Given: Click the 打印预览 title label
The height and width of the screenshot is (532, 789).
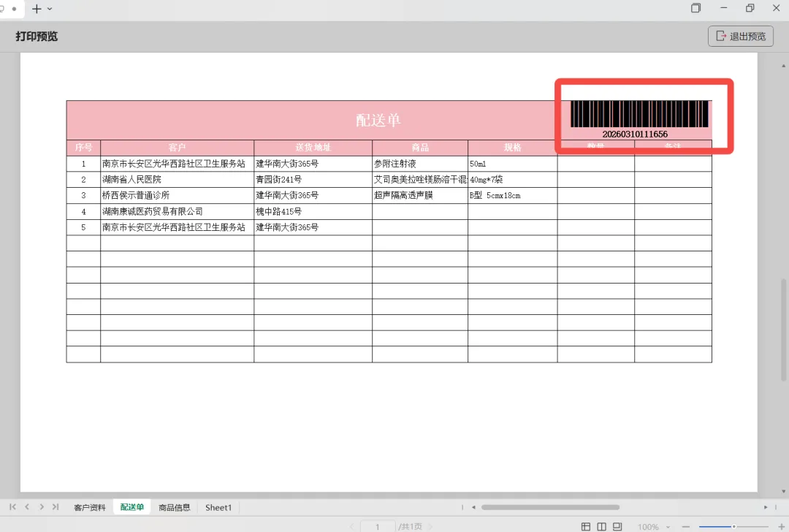Looking at the screenshot, I should [37, 37].
